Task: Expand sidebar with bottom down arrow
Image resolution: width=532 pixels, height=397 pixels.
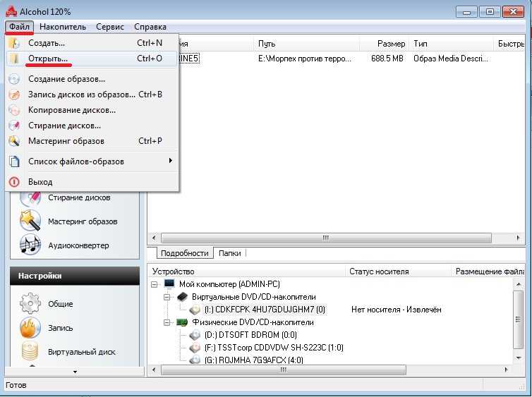Action: pyautogui.click(x=75, y=372)
